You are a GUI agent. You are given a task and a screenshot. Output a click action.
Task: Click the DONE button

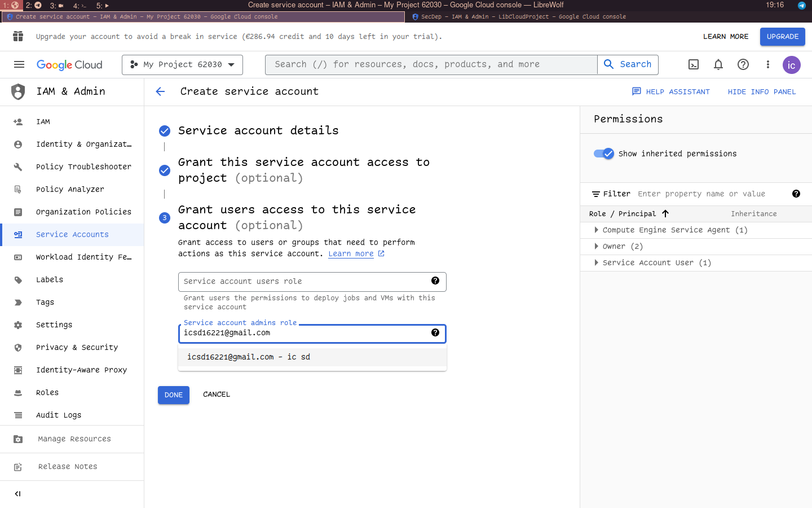[173, 395]
